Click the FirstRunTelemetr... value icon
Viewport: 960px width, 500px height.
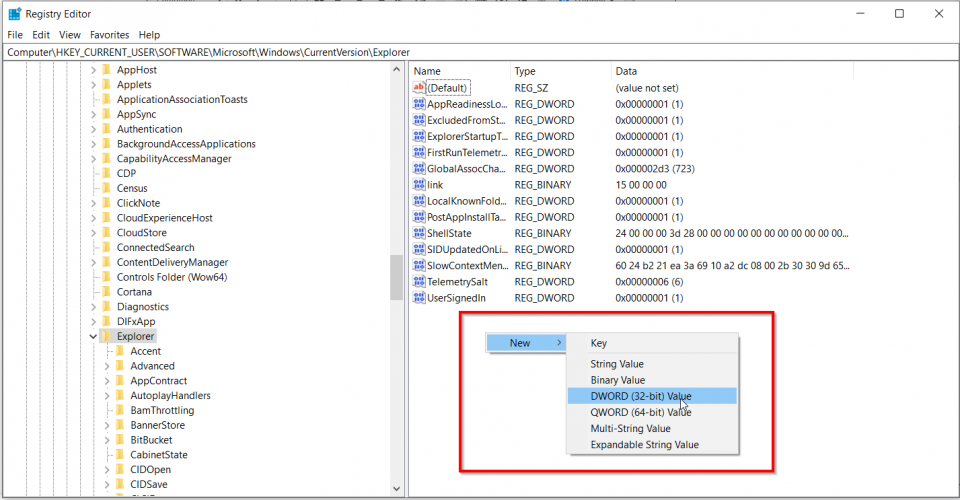419,152
